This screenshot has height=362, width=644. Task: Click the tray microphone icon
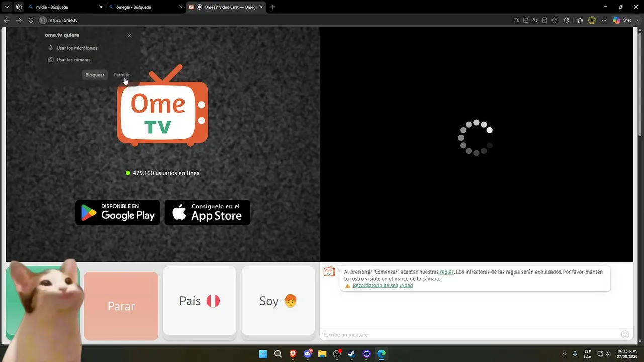point(575,354)
